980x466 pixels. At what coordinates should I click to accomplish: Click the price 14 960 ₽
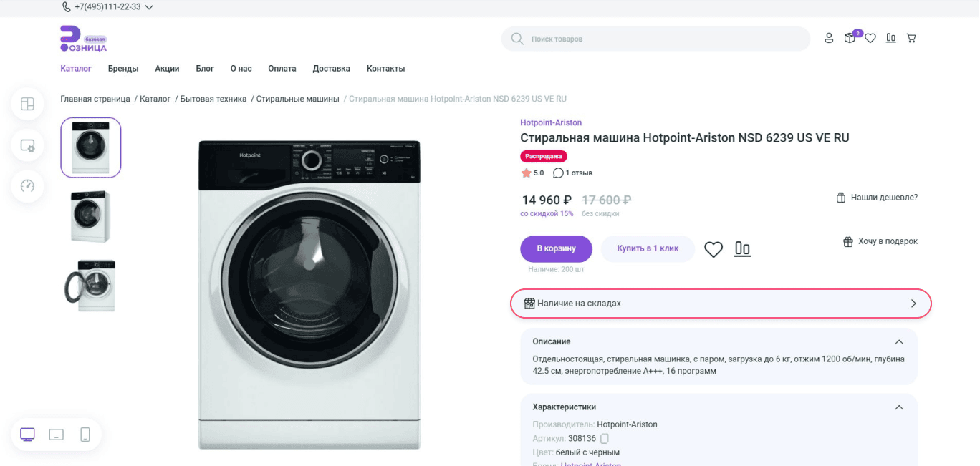tap(546, 200)
